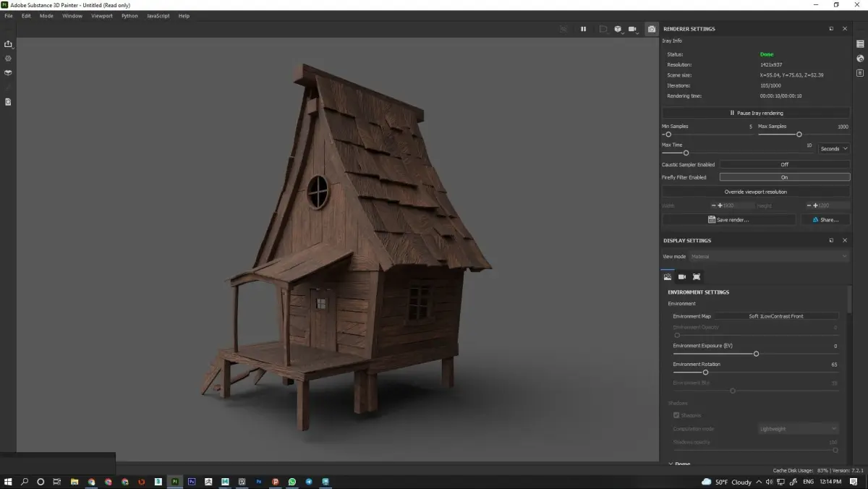Click the Display Settings vertical scrollbar
Viewport: 868px width, 489px height.
(850, 300)
